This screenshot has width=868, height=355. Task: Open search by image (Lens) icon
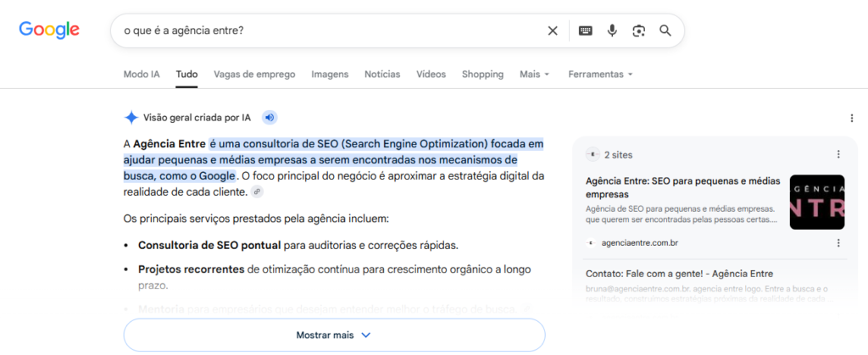pos(639,31)
